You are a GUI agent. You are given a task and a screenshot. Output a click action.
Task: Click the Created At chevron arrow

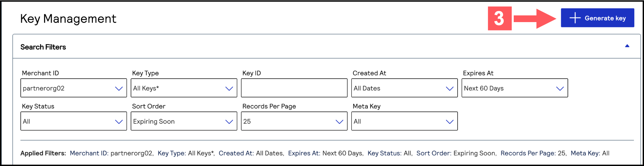(450, 88)
